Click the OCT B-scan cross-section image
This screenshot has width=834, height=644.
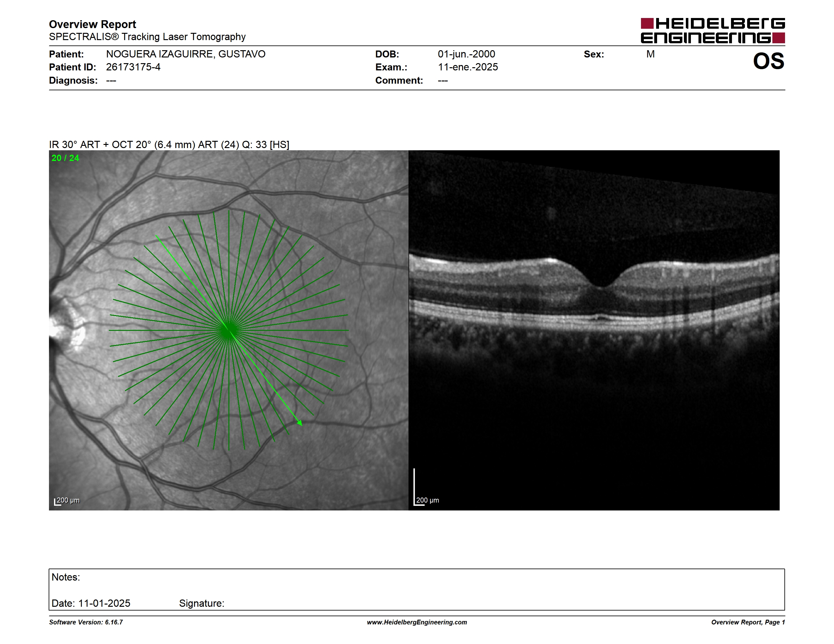(594, 330)
